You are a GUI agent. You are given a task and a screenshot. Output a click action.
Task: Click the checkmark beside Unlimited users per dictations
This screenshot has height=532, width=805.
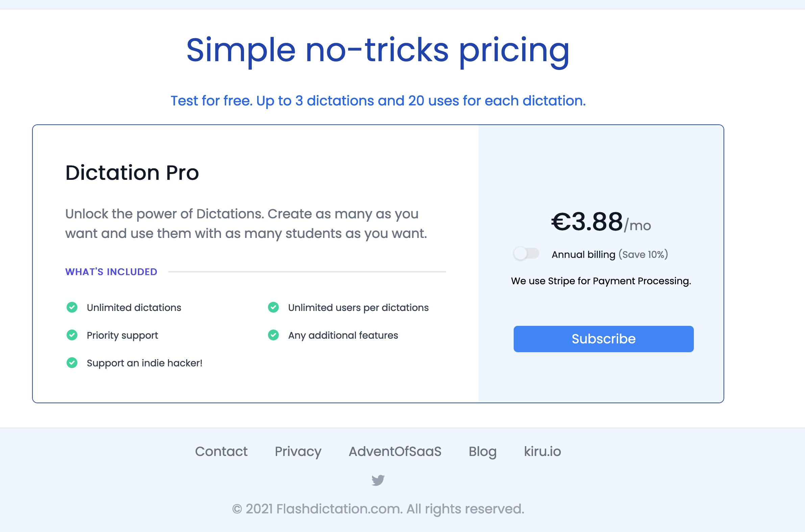coord(273,307)
